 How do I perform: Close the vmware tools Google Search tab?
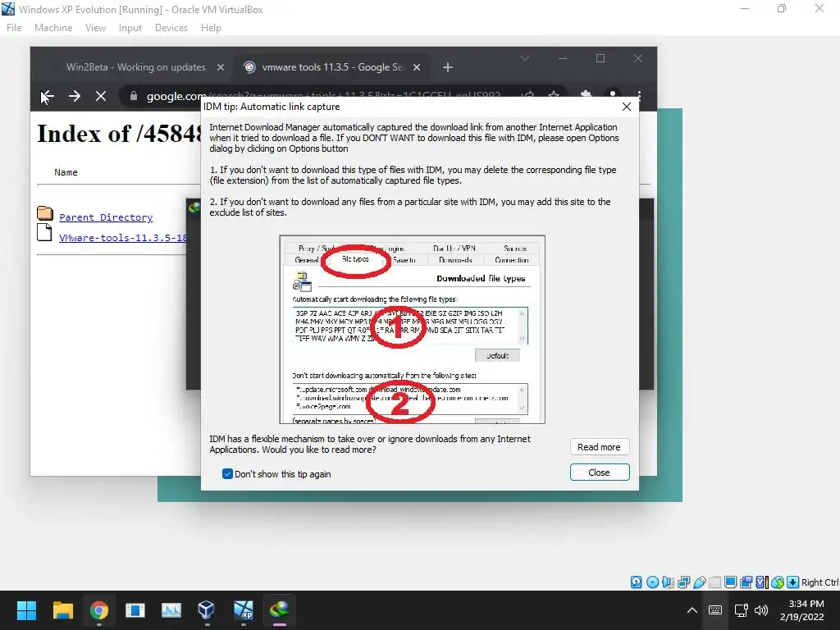point(417,67)
